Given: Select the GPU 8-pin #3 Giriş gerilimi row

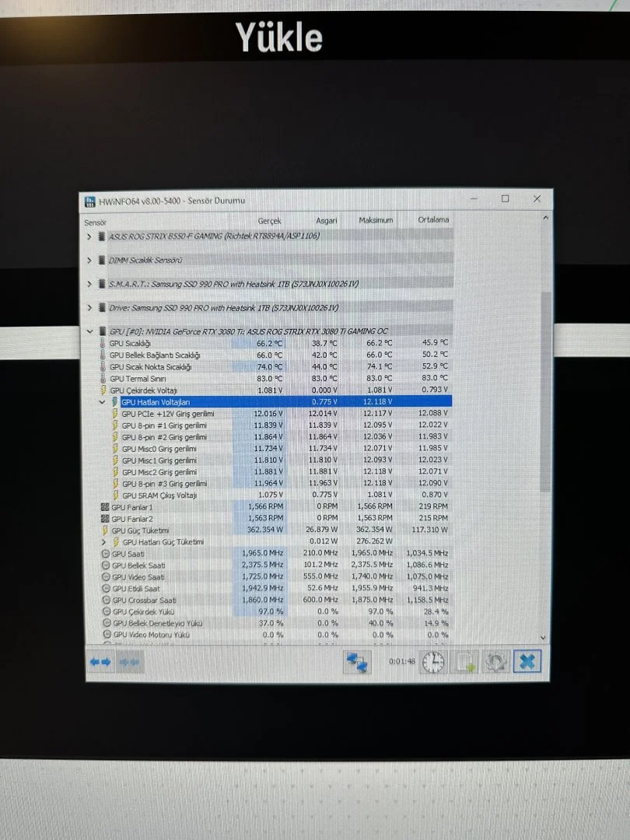Looking at the screenshot, I should [x=280, y=484].
